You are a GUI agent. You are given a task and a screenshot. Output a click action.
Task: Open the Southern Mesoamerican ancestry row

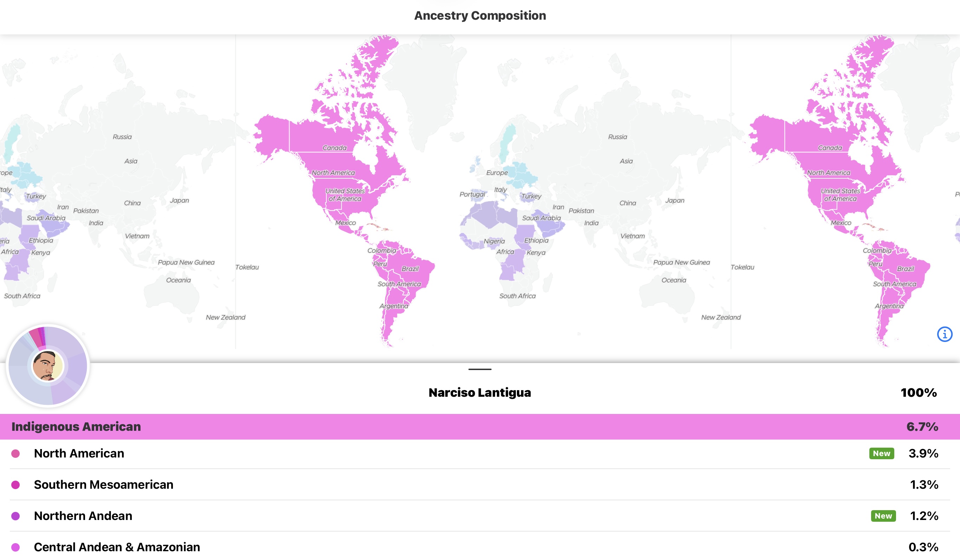pos(103,485)
